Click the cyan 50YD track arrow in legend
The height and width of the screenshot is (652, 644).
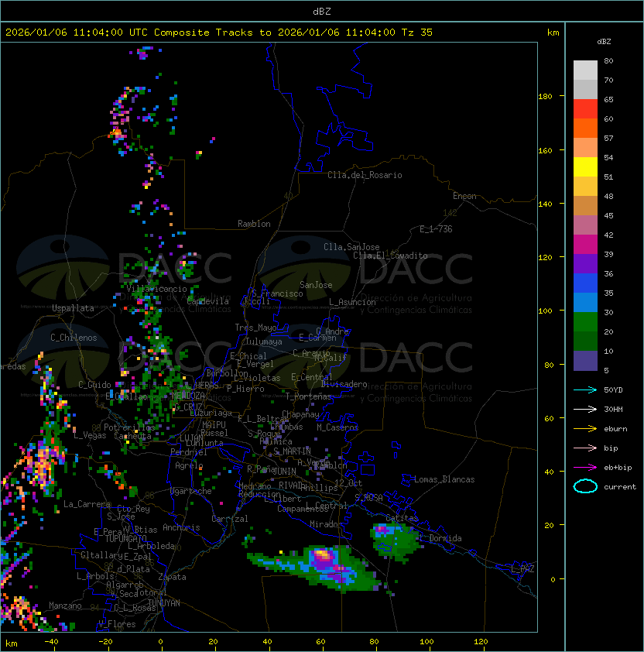pyautogui.click(x=585, y=390)
